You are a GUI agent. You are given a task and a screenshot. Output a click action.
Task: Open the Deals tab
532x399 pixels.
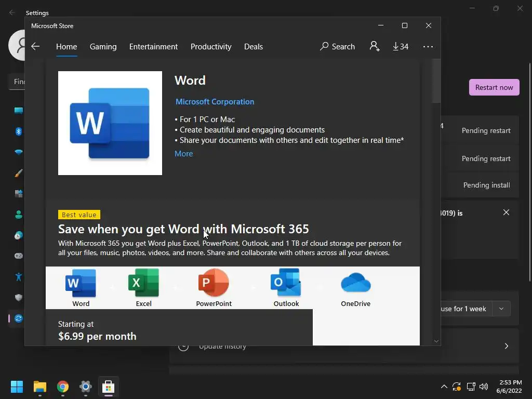pos(254,46)
